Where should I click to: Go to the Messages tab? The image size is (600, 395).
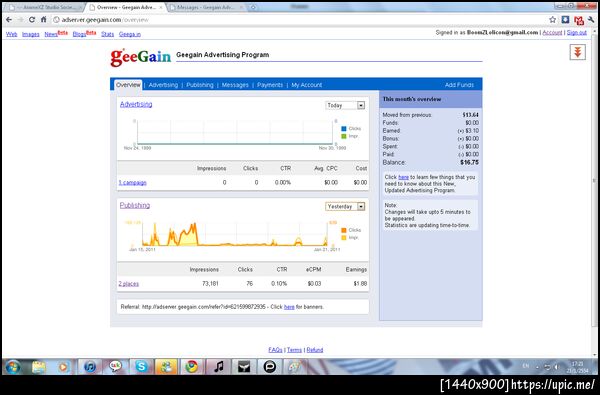pos(235,85)
